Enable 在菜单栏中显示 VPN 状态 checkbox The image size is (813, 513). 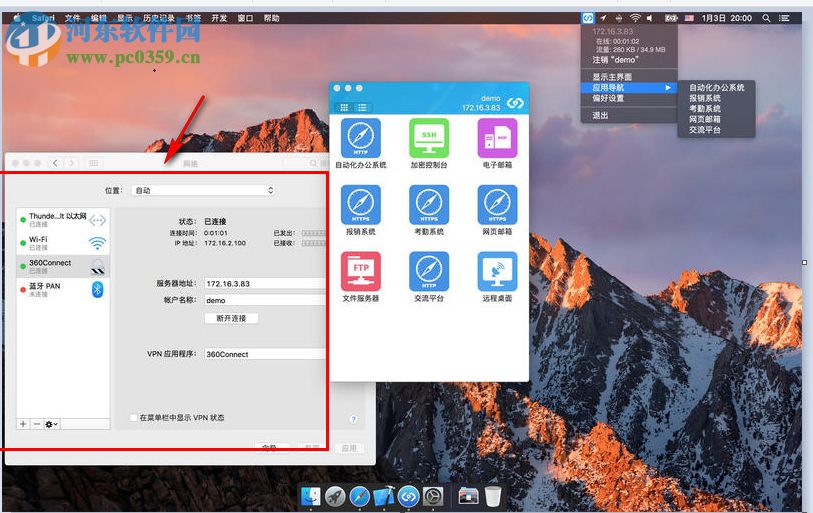pos(134,418)
